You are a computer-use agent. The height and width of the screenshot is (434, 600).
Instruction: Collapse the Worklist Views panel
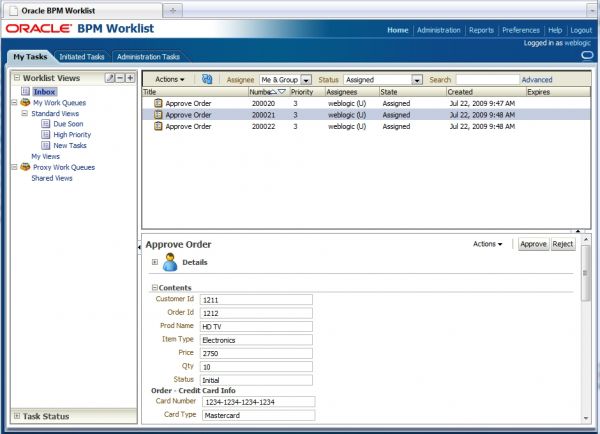(16, 78)
